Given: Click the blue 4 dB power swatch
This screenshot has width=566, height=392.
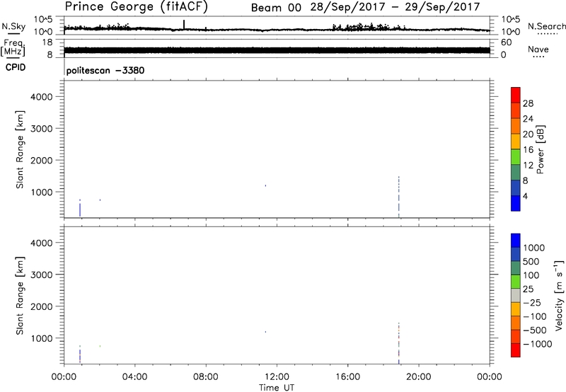Looking at the screenshot, I should [516, 203].
